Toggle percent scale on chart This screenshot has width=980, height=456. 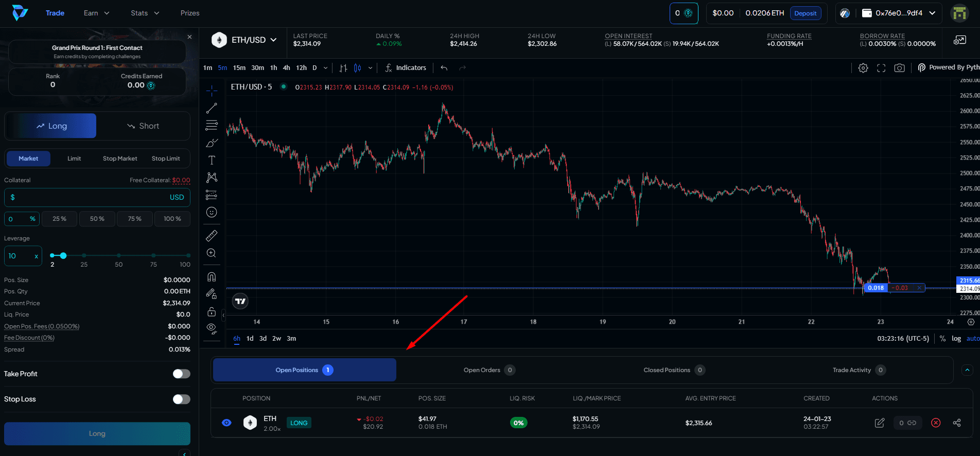(x=942, y=339)
